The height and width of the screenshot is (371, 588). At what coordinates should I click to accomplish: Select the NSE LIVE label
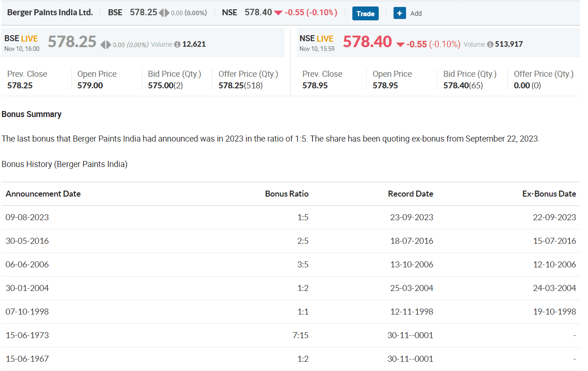316,39
